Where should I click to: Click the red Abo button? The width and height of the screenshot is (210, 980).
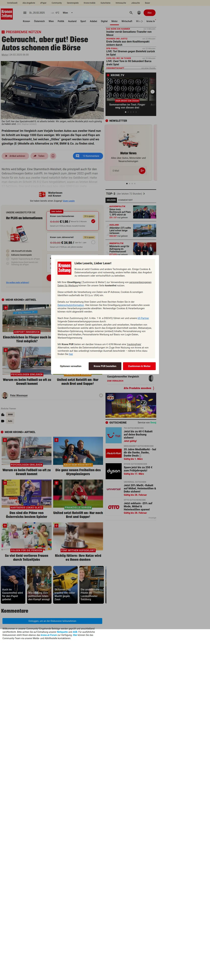149,13
